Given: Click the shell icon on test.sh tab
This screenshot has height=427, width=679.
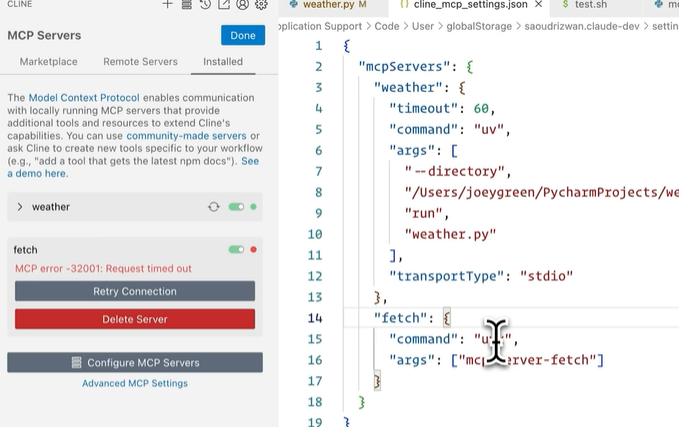Looking at the screenshot, I should point(565,4).
